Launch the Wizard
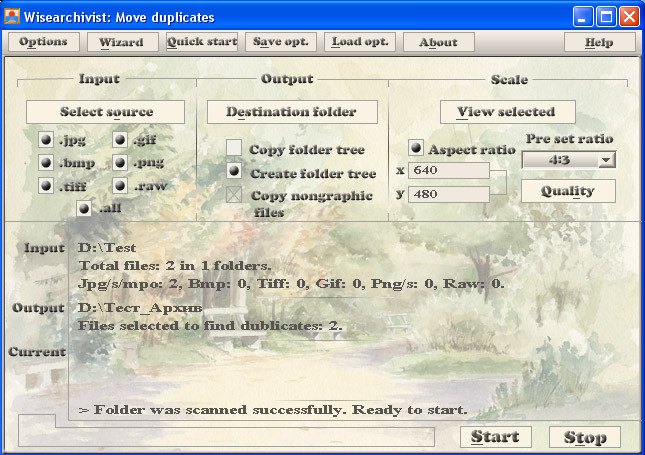This screenshot has width=645, height=455. (122, 42)
